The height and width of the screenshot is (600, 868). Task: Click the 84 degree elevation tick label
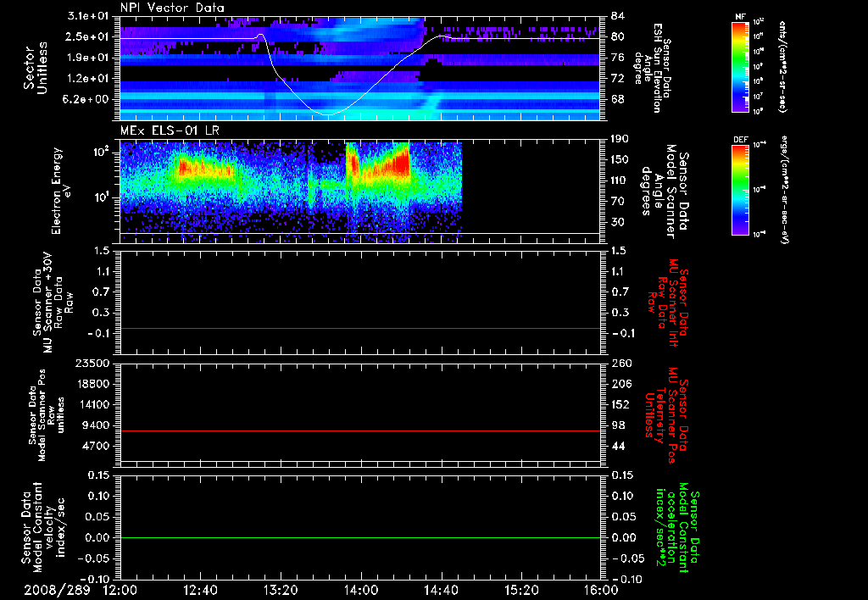(x=617, y=16)
